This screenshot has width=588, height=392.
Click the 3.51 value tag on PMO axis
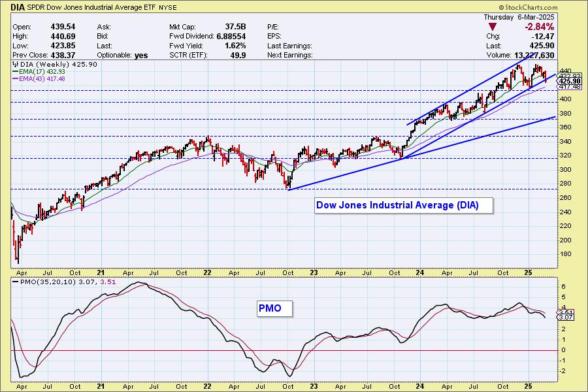tap(566, 312)
